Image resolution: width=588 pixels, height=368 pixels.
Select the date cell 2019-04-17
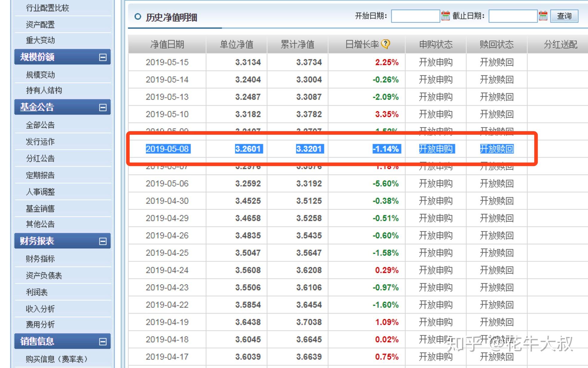(167, 357)
